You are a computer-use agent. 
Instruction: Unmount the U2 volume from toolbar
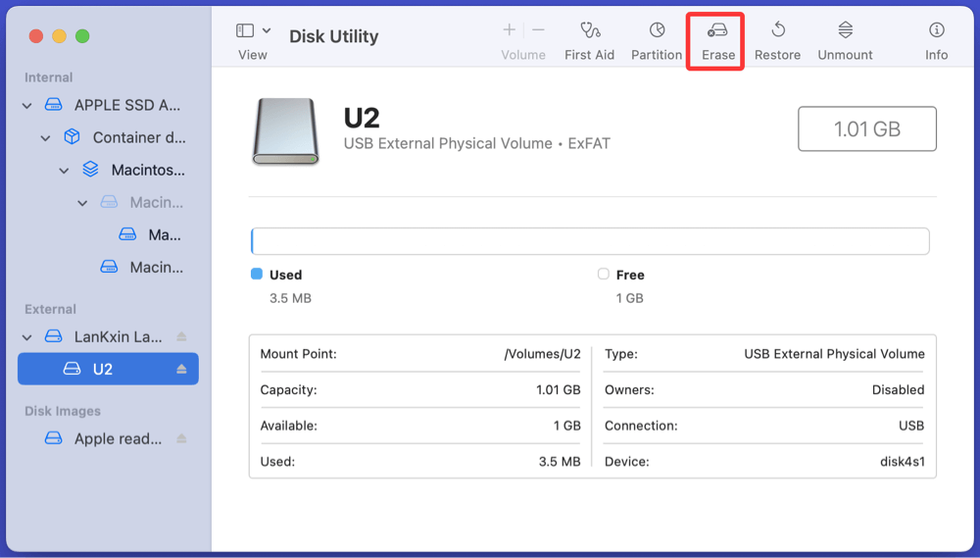[x=845, y=31]
